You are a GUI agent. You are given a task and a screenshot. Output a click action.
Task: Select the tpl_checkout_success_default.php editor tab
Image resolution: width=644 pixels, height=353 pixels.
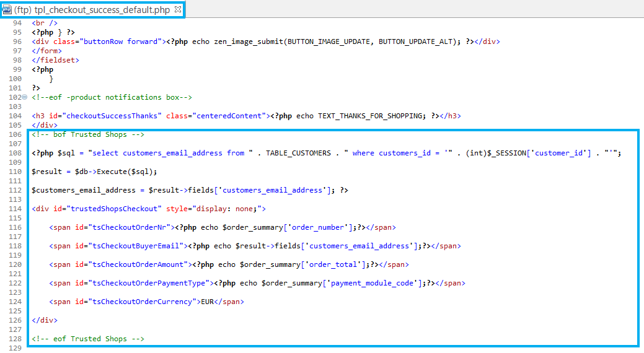coord(92,9)
